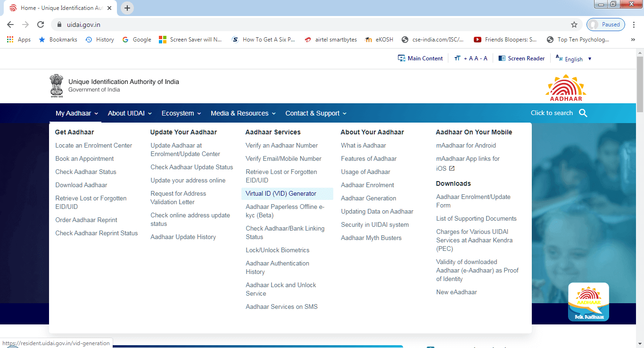Click the Screen Reader icon link

click(521, 58)
